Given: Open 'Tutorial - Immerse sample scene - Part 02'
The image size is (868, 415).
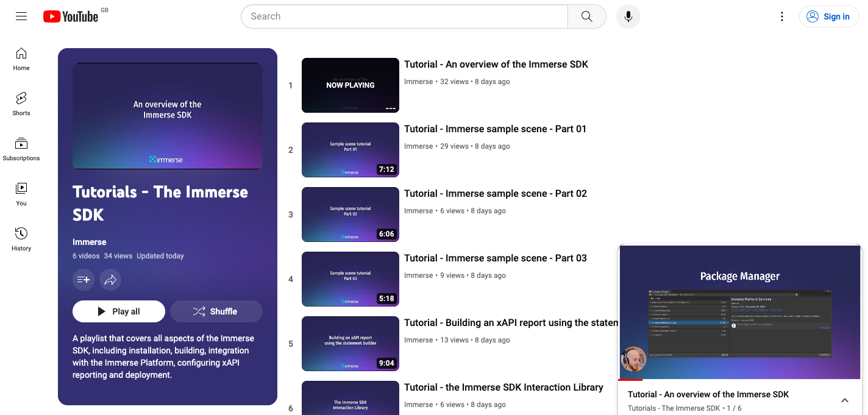Looking at the screenshot, I should (x=496, y=194).
